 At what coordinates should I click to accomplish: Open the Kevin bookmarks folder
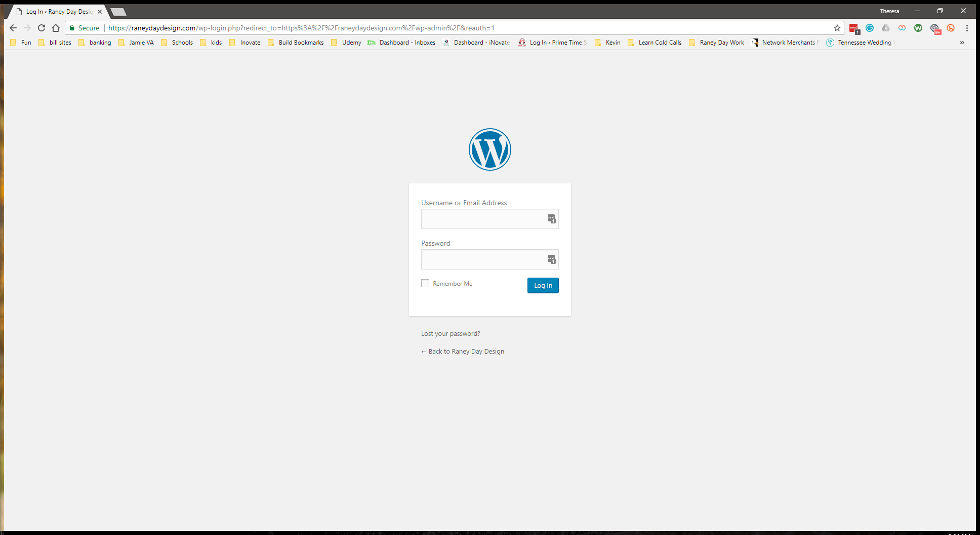click(607, 43)
